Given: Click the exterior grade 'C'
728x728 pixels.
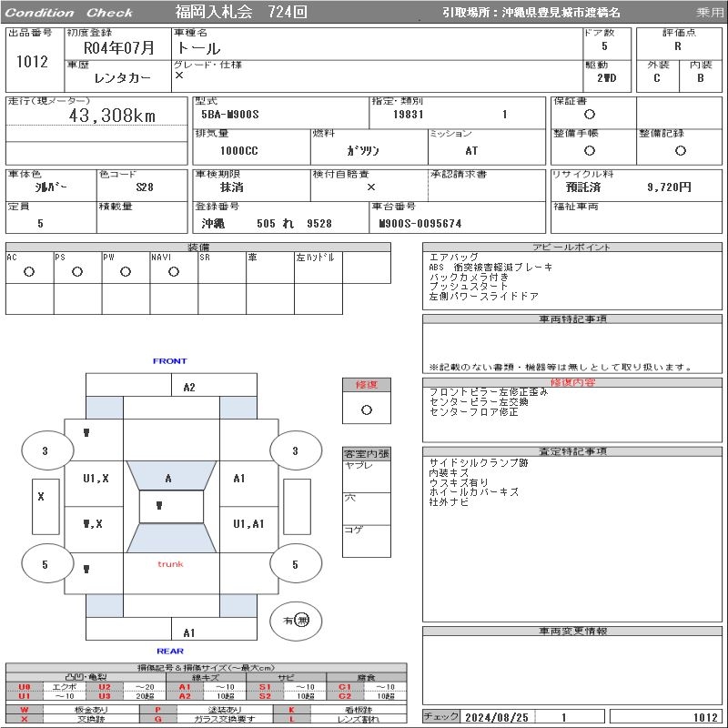Looking at the screenshot, I should [656, 78].
